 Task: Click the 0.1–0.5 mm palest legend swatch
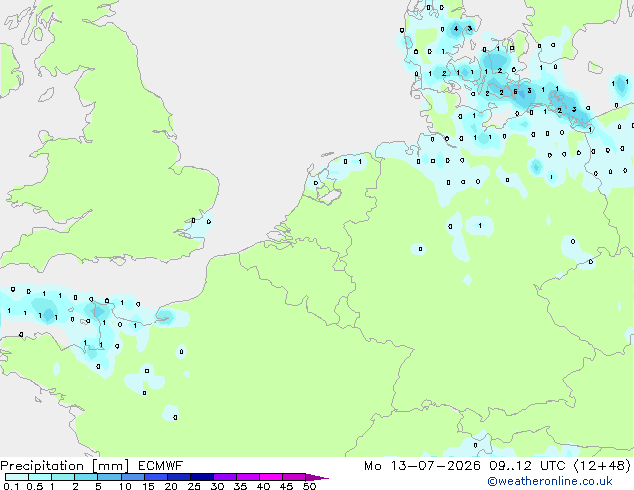click(17, 477)
